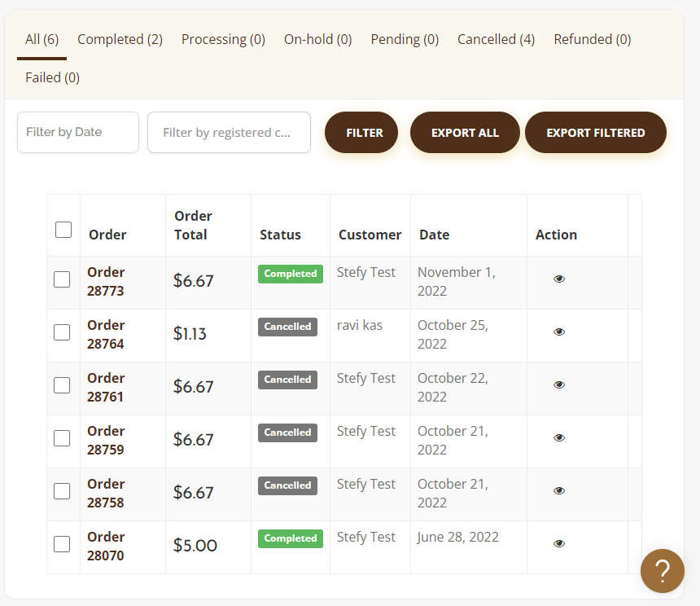Click view icon for Order 28758
700x606 pixels.
tap(559, 490)
